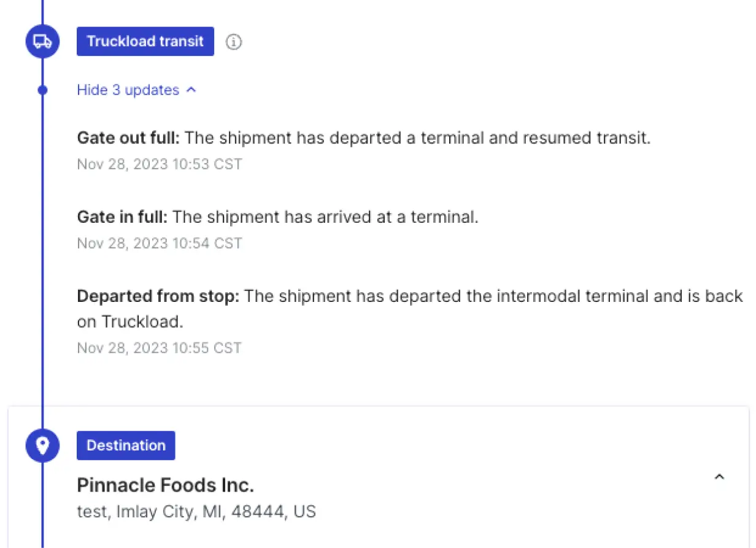This screenshot has width=756, height=548.
Task: Hide the 3 truckload transit updates
Action: click(x=128, y=90)
